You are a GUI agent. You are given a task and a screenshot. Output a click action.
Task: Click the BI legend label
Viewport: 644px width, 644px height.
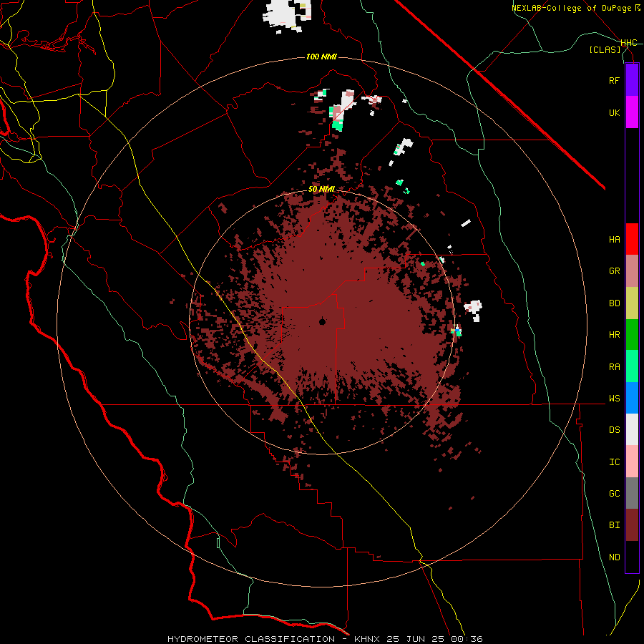point(614,525)
